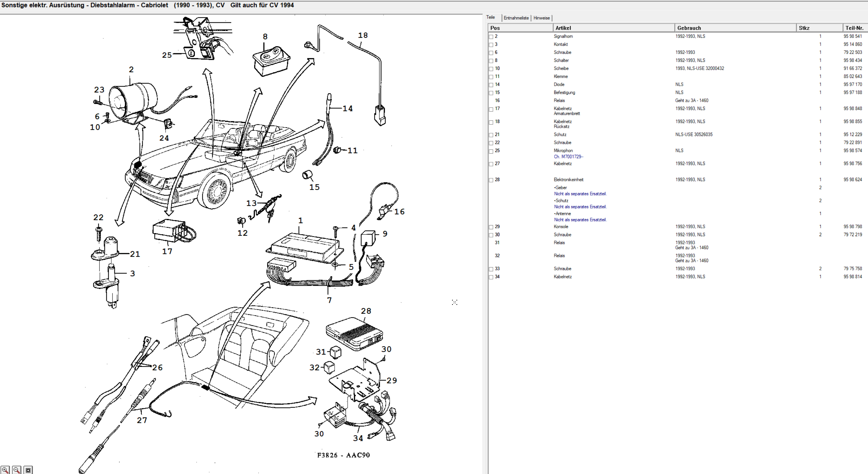
Task: Select part number 95 98 541
Action: point(852,36)
